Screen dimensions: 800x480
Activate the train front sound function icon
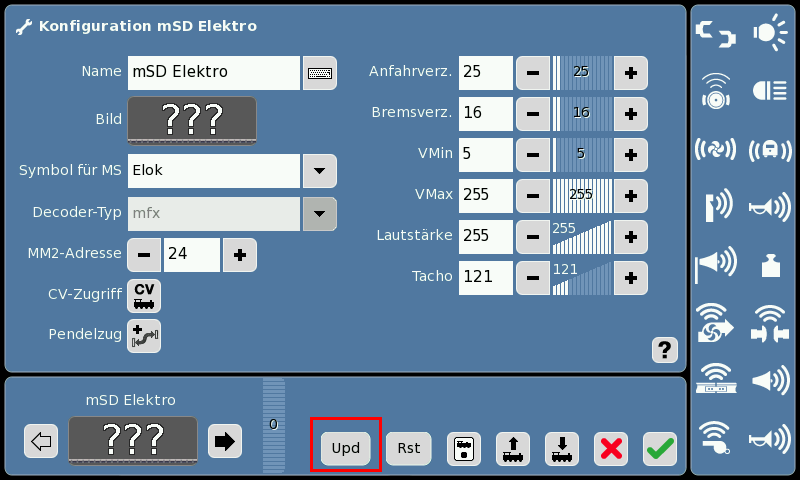point(770,150)
